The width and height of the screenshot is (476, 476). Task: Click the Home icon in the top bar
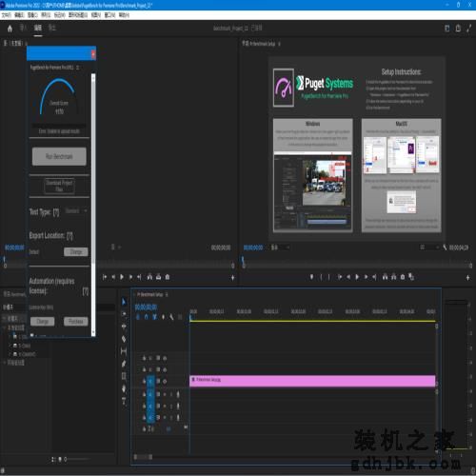pyautogui.click(x=10, y=29)
